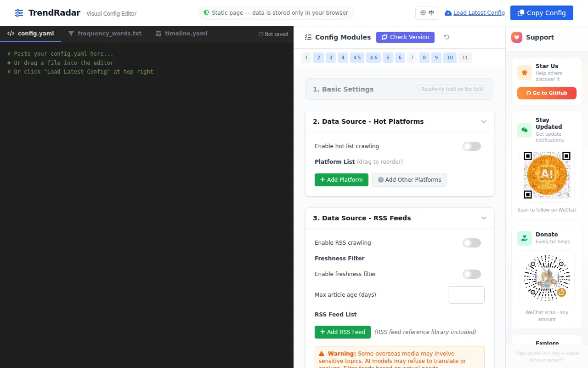Click Add Other Platforms button
The height and width of the screenshot is (368, 588).
coord(409,180)
